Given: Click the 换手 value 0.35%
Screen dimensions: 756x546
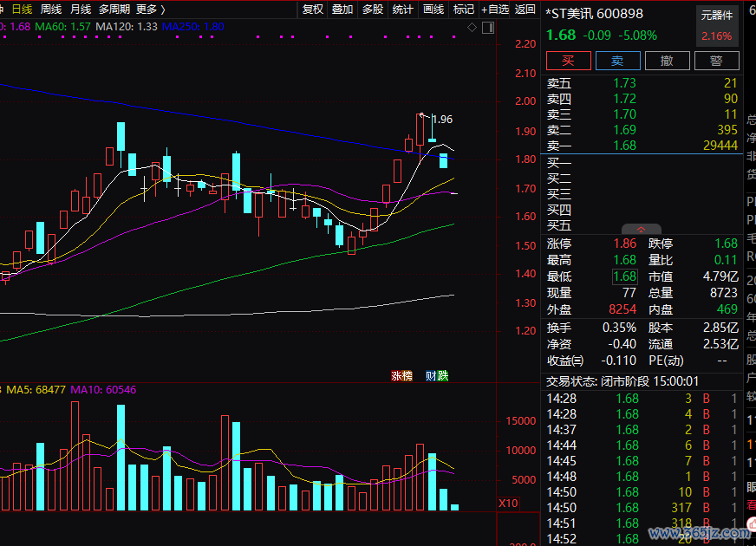Looking at the screenshot, I should pos(620,328).
